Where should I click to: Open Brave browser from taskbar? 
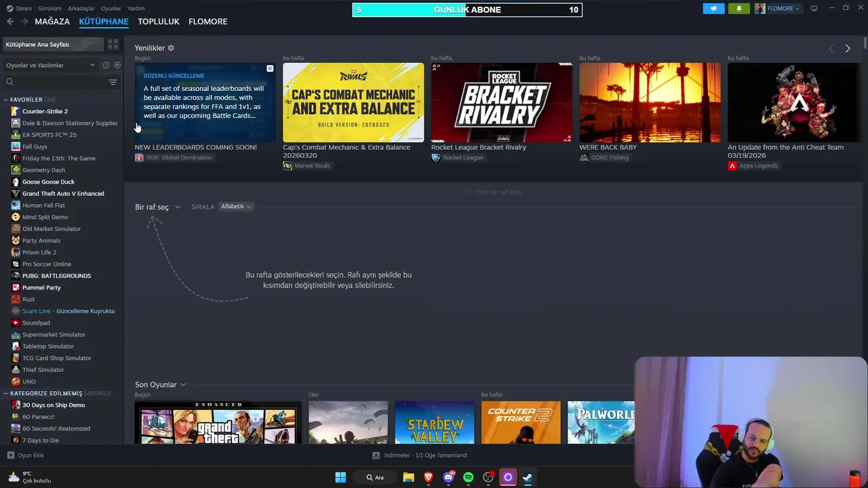429,477
